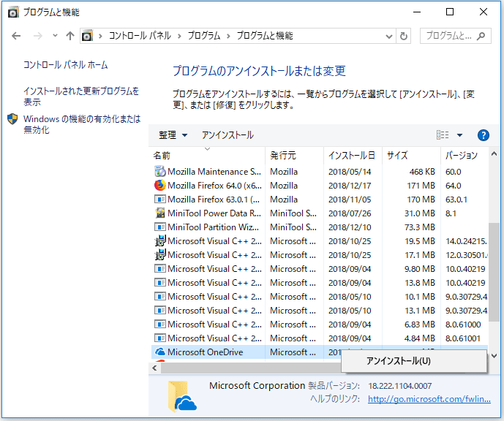Open the view options dropdown arrow

459,135
